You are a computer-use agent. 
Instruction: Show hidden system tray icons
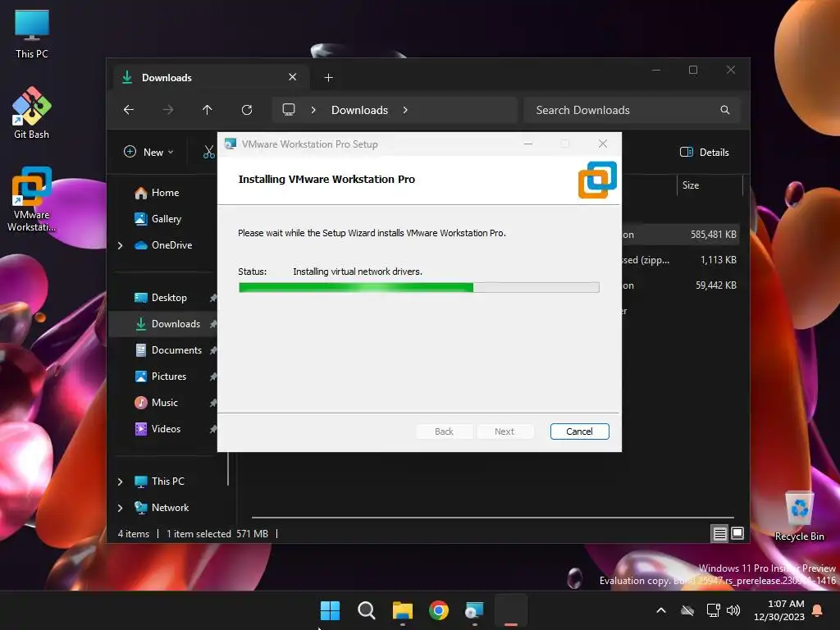(661, 610)
